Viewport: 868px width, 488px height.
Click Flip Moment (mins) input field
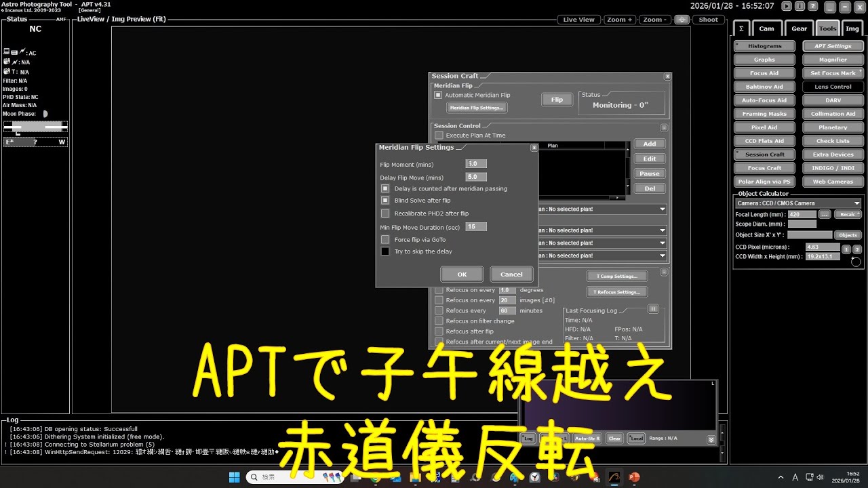click(476, 164)
